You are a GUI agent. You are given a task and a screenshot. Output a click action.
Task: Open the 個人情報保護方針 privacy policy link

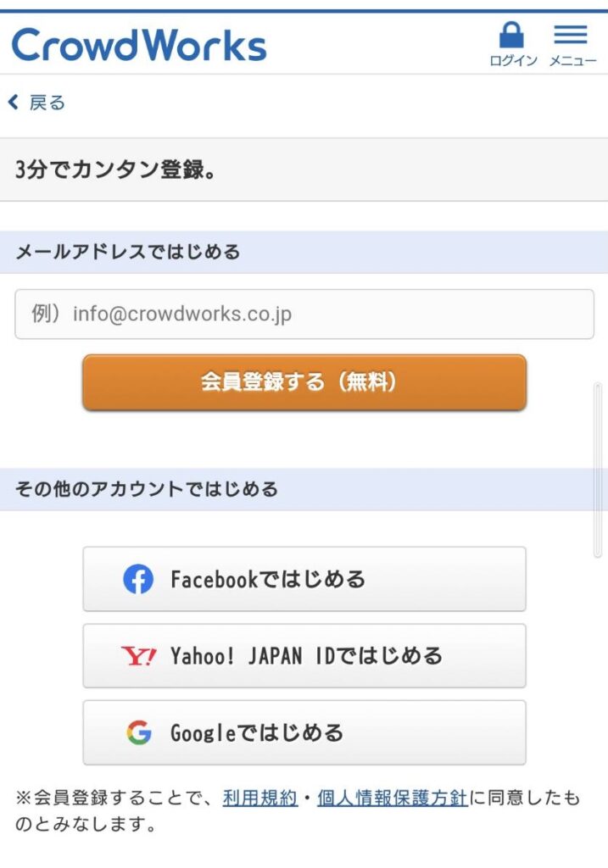pos(392,798)
